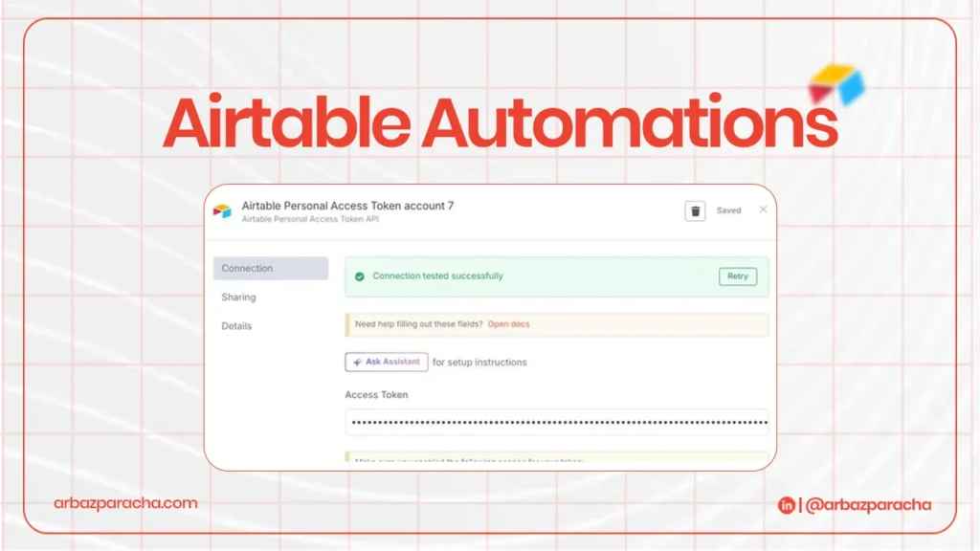Click the green success check icon

(x=360, y=276)
